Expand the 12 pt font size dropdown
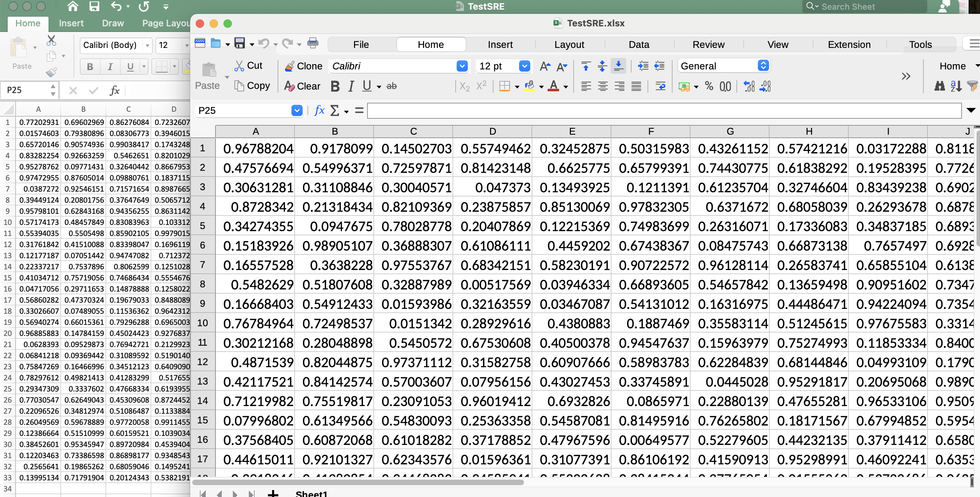This screenshot has height=497, width=980. tap(524, 66)
